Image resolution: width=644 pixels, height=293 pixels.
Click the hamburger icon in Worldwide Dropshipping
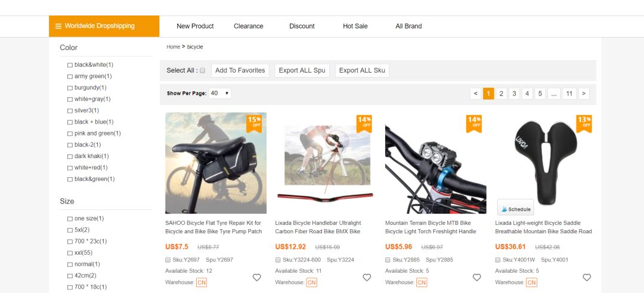pos(58,26)
